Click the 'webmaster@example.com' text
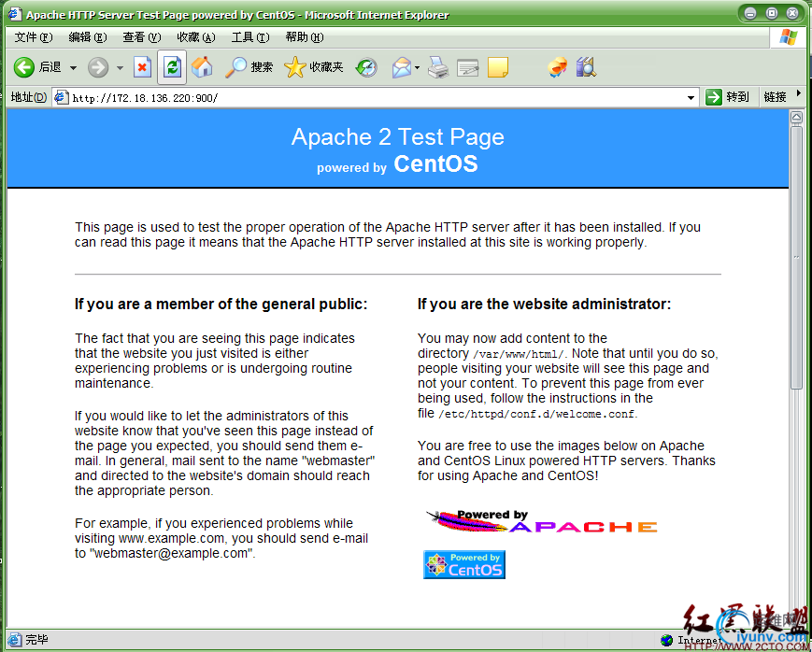 [x=171, y=554]
